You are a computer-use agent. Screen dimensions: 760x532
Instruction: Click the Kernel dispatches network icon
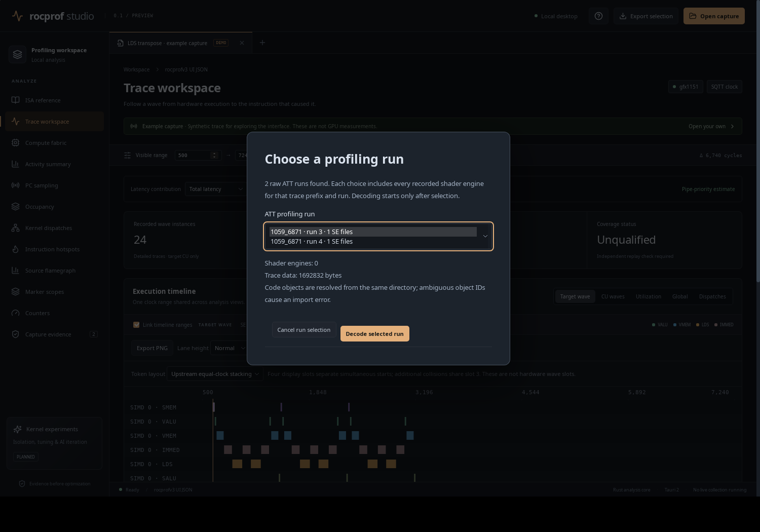pos(16,228)
